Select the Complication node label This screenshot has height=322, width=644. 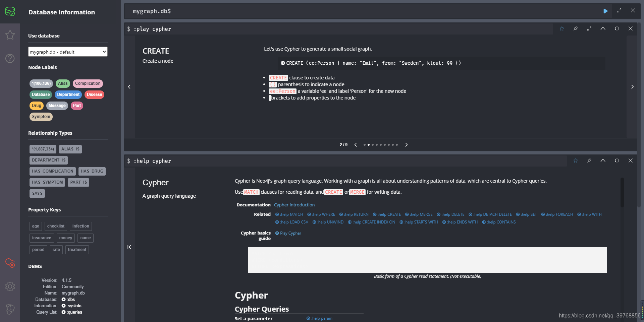click(x=88, y=83)
